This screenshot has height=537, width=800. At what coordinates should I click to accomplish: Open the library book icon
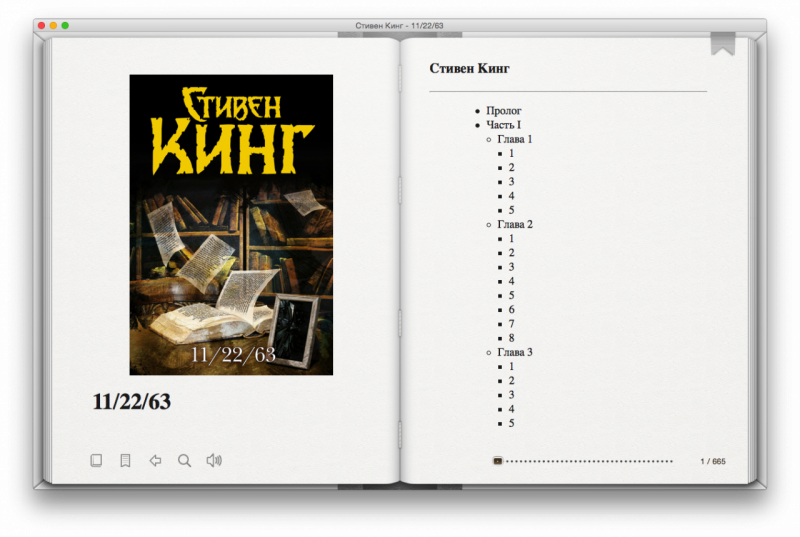(96, 461)
